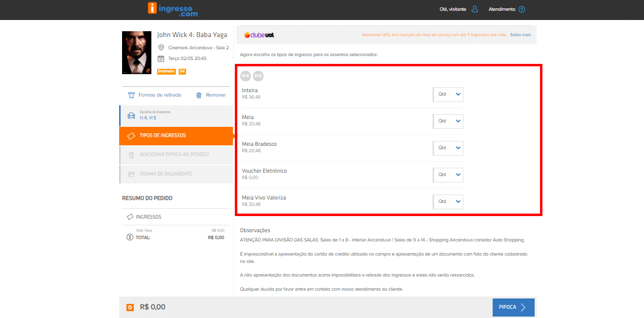Click the Cinemark Aricanduva - Sala 2 text
The width and height of the screenshot is (644, 318).
point(199,48)
